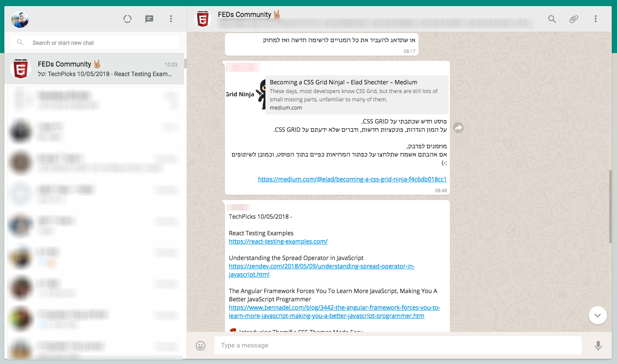Start a new chat via message icon
The width and height of the screenshot is (617, 364).
click(149, 19)
